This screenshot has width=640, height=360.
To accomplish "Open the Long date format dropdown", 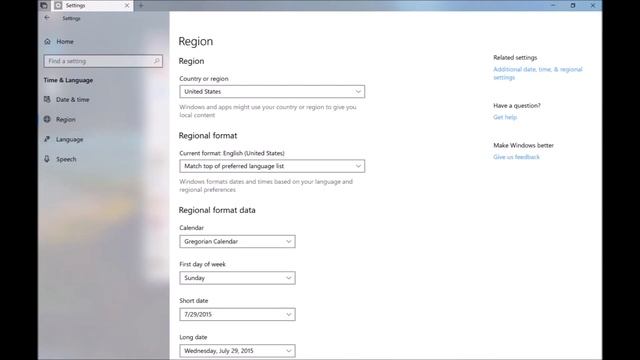I will tap(238, 351).
